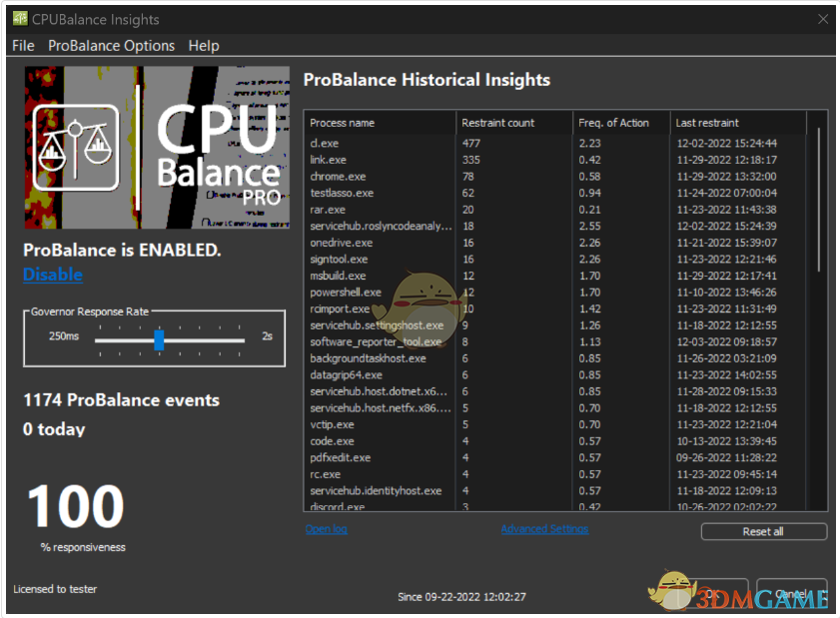The height and width of the screenshot is (618, 840).
Task: Adjust the Governor Response Rate slider
Action: coord(159,340)
